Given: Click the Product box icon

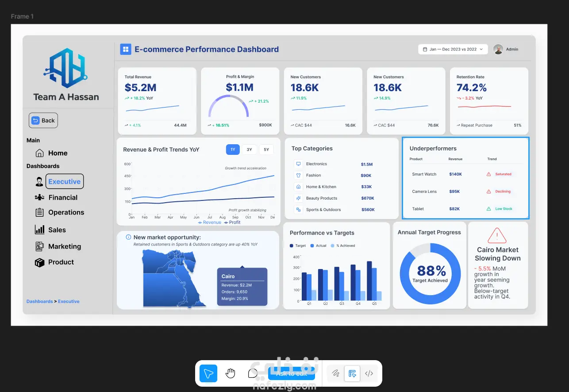Looking at the screenshot, I should 40,262.
